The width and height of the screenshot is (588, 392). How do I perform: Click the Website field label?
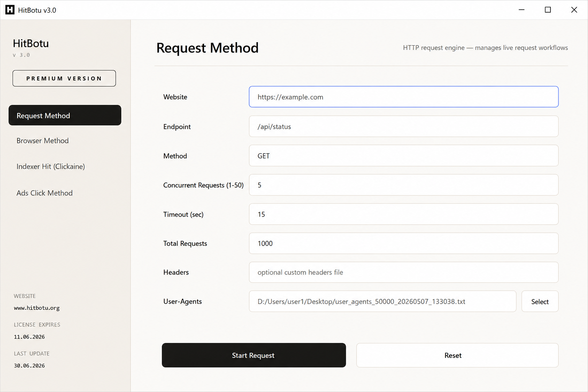(175, 97)
